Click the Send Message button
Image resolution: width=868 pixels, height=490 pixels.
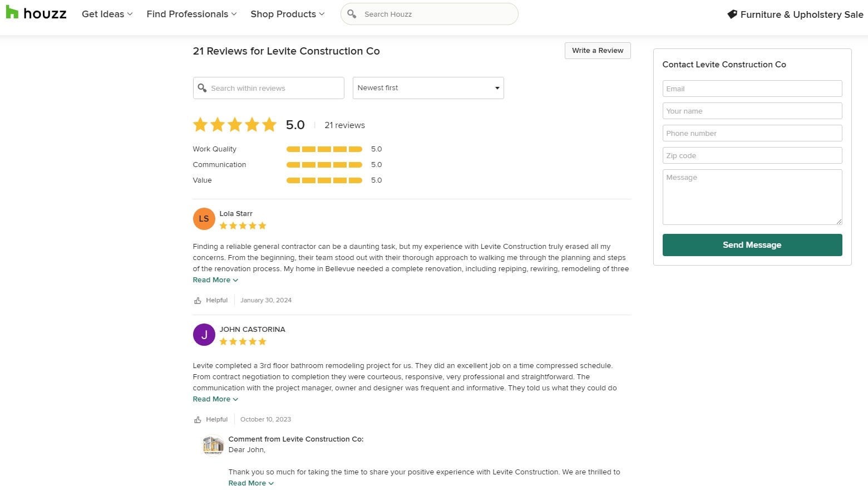click(x=752, y=245)
